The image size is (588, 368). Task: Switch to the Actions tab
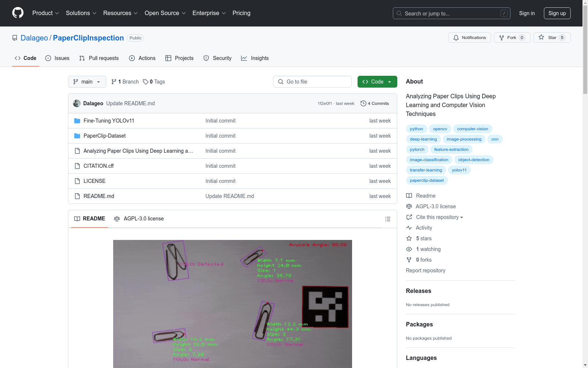click(x=142, y=58)
